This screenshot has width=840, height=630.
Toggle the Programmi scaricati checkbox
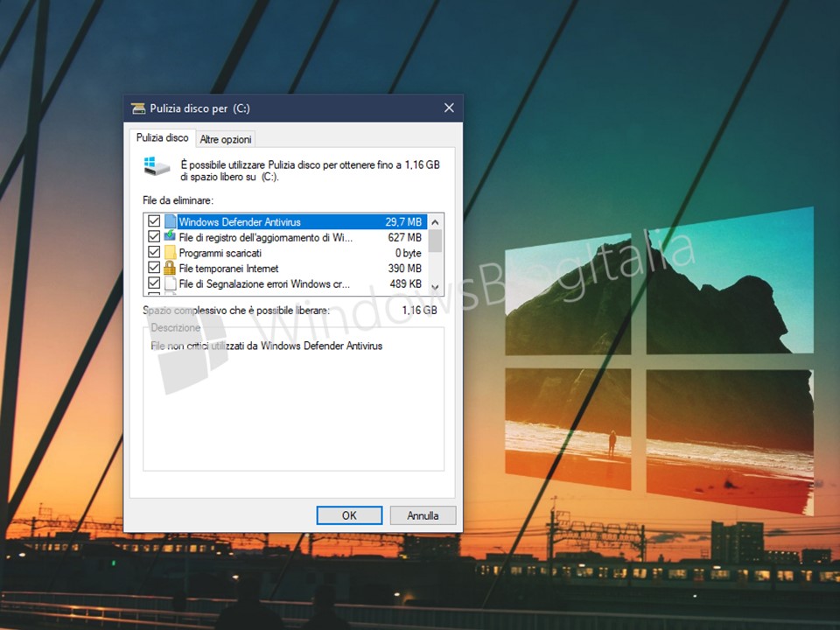click(x=154, y=253)
